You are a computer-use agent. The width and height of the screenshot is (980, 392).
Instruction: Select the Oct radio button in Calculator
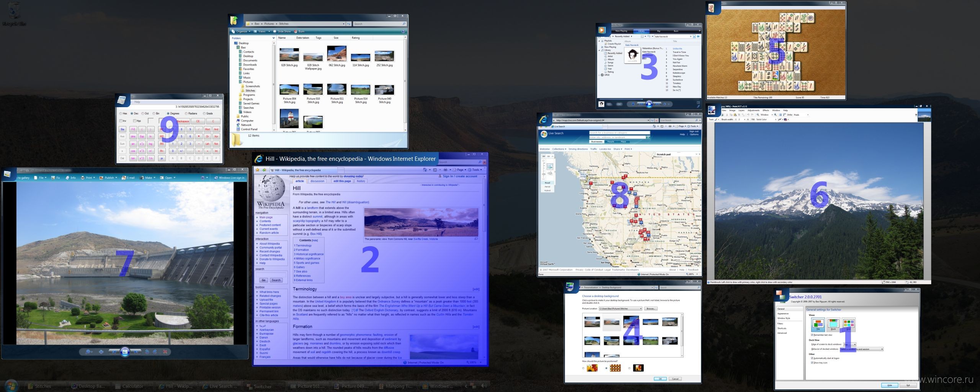(145, 114)
